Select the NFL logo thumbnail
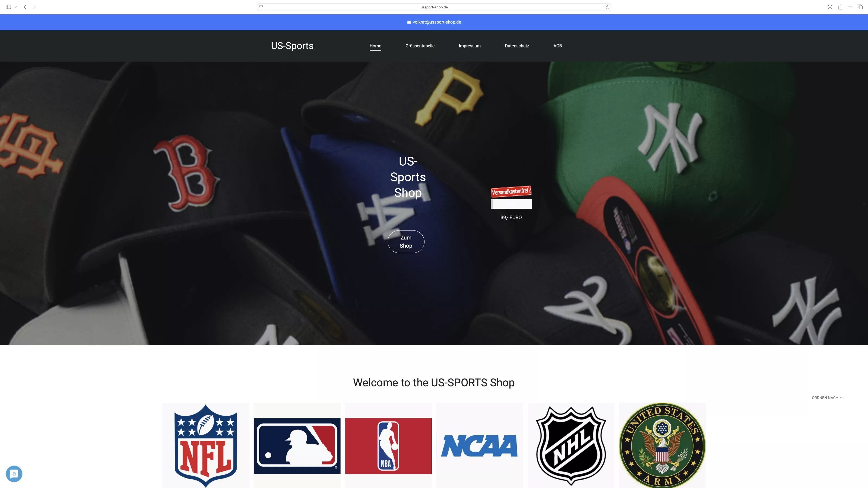This screenshot has height=488, width=868. click(x=205, y=445)
